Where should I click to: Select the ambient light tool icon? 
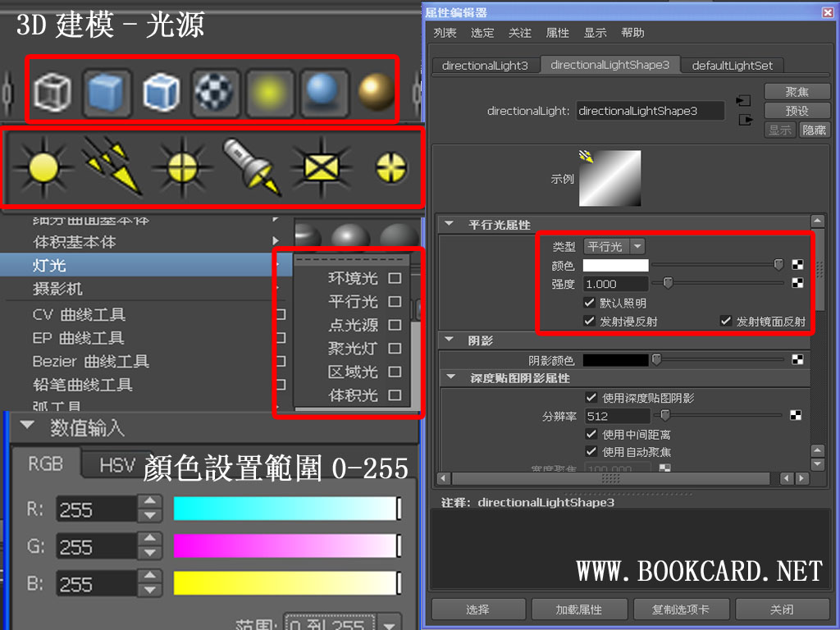43,168
